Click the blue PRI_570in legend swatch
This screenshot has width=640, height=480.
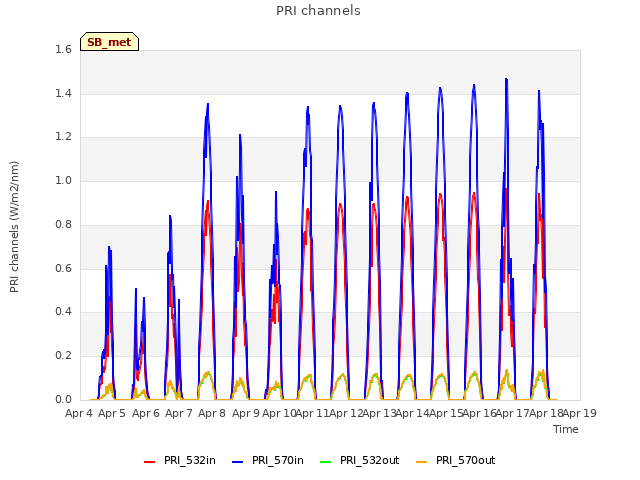click(x=238, y=462)
